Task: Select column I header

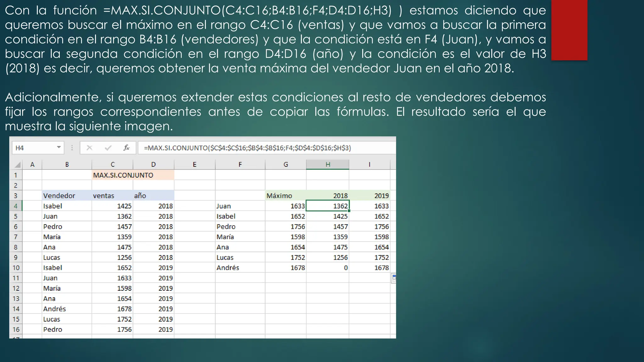Action: point(369,164)
